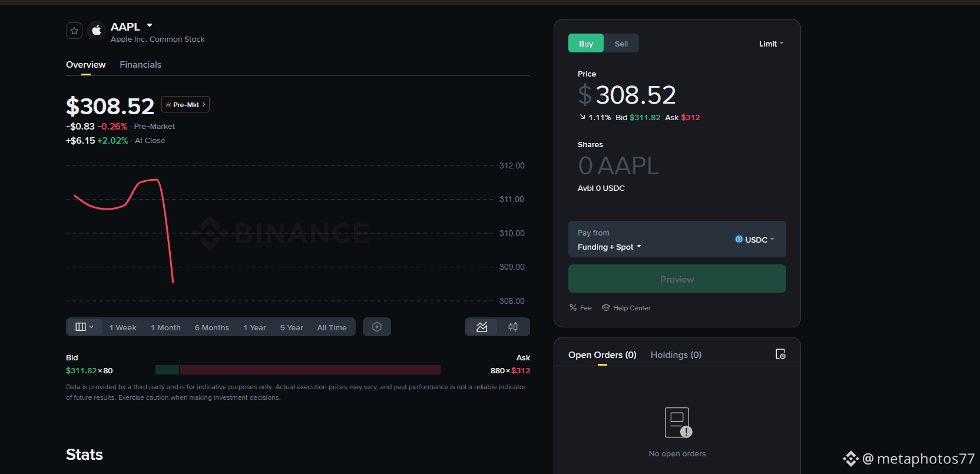The width and height of the screenshot is (980, 474).
Task: Select the 1 Week chart range
Action: tap(122, 327)
